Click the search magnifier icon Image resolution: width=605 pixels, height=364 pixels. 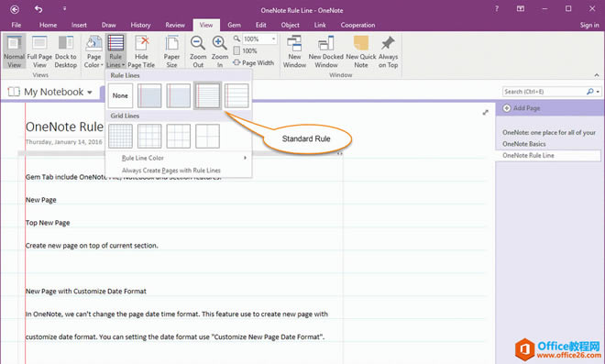tap(589, 92)
